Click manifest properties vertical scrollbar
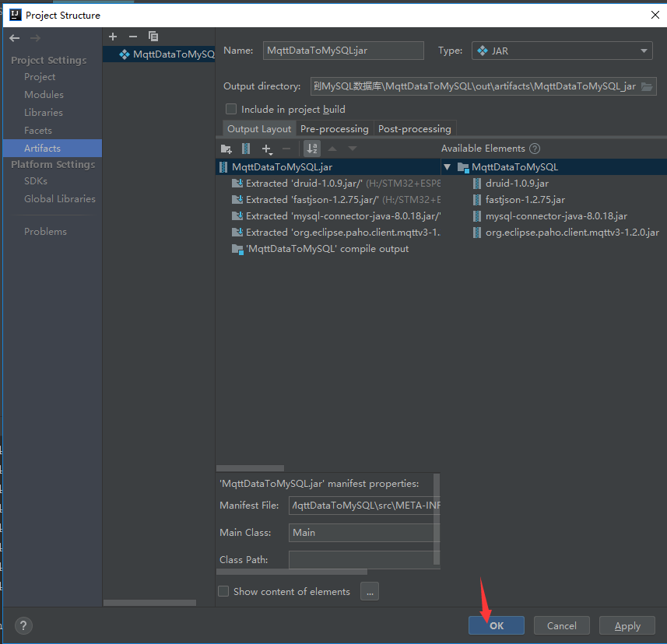Screen dimensions: 667x644 (437, 520)
